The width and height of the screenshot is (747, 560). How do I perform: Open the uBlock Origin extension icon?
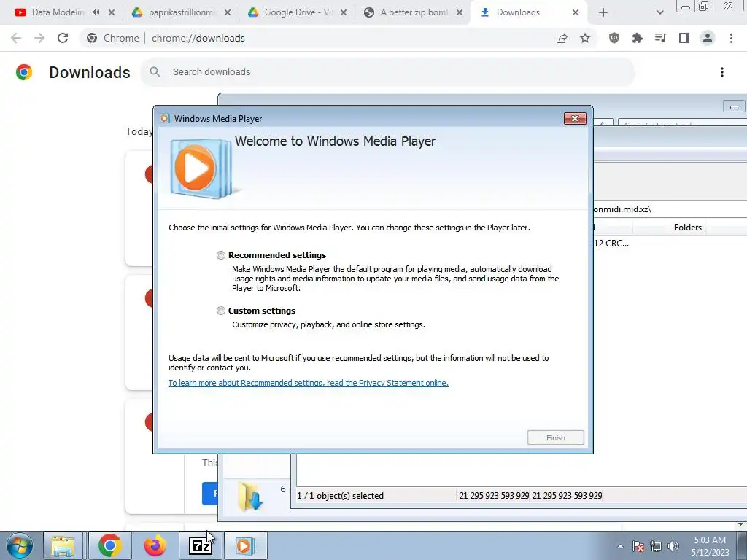[614, 38]
